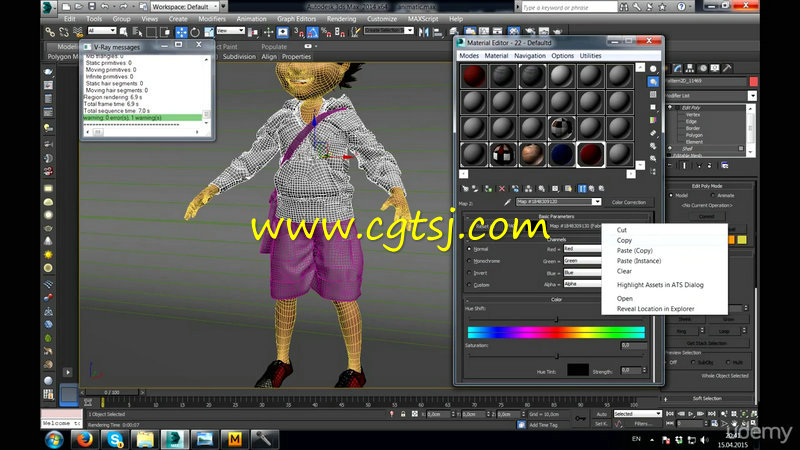Screen dimensions: 800x450
Task: Open the Display command panel tab
Action: (x=715, y=68)
